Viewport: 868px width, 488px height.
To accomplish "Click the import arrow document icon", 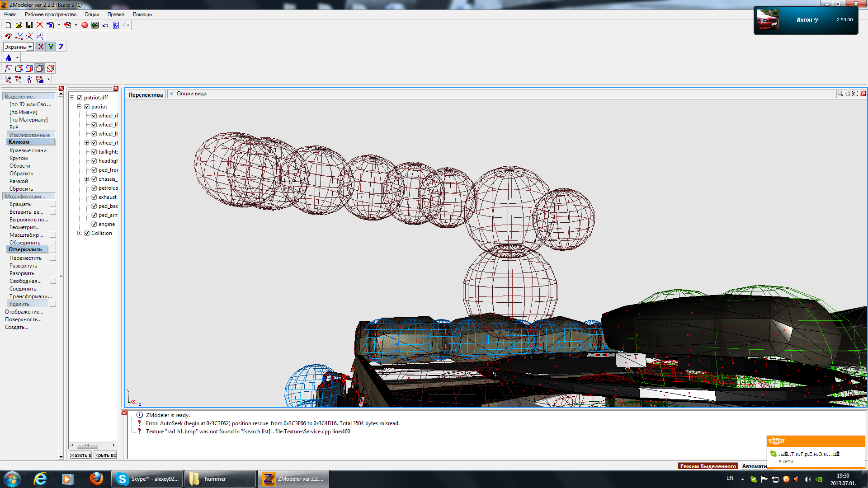I will 50,25.
